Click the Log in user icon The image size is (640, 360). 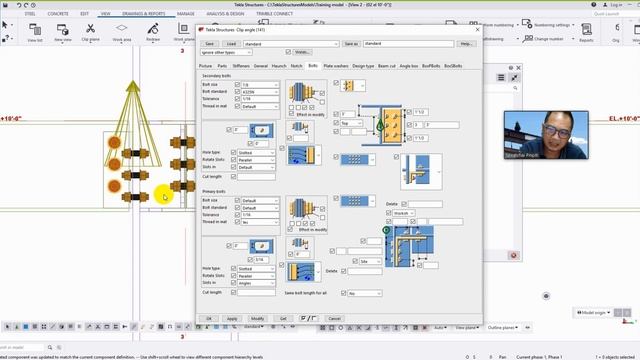[605, 5]
